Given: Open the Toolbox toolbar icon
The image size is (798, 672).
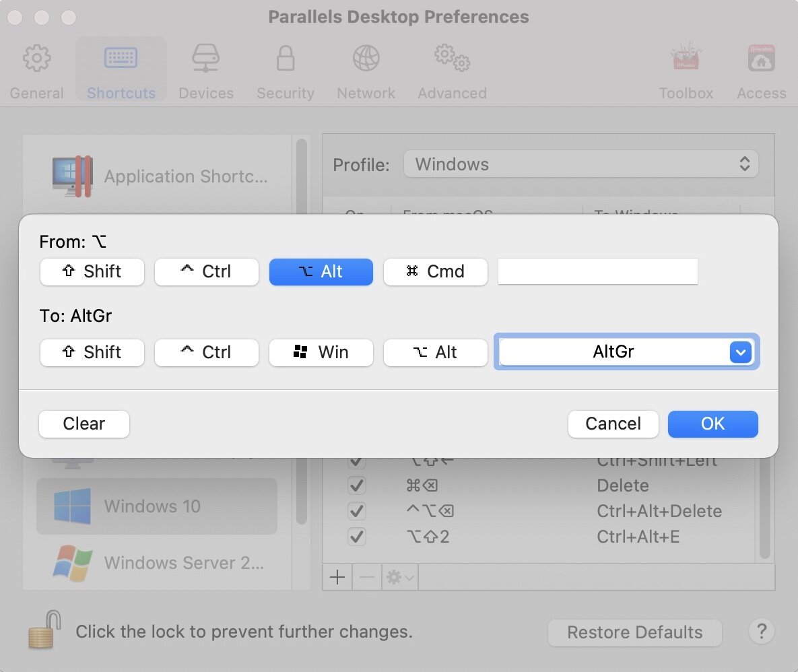Looking at the screenshot, I should 686,71.
